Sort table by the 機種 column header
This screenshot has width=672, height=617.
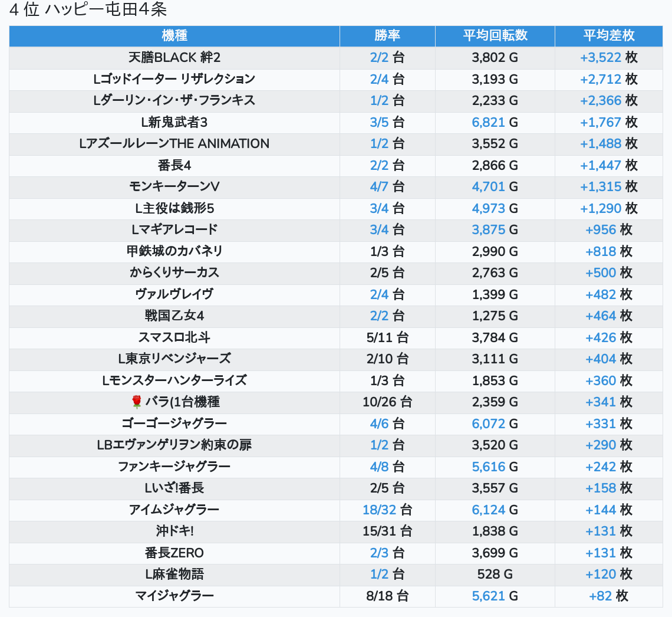tap(174, 35)
